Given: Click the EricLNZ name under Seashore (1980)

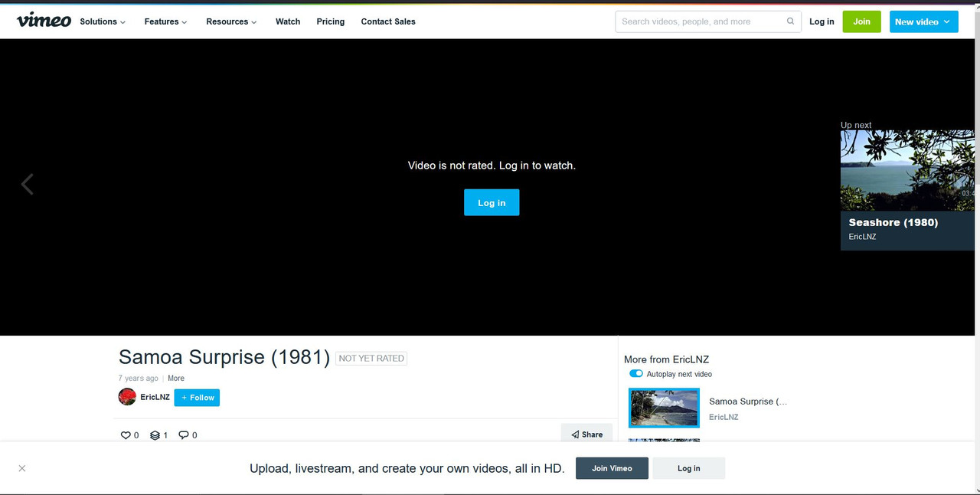Looking at the screenshot, I should (x=862, y=237).
